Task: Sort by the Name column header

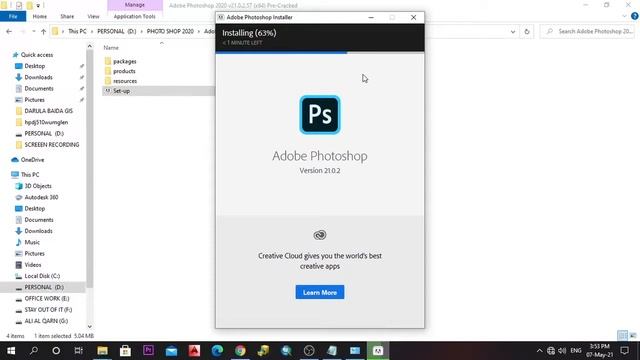Action: (x=111, y=48)
